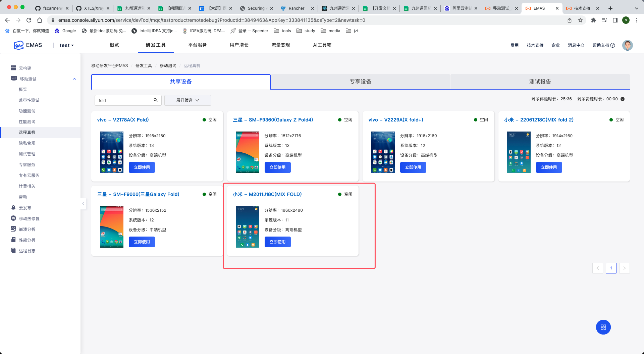Click browser back arrow
The height and width of the screenshot is (354, 644).
(x=7, y=20)
